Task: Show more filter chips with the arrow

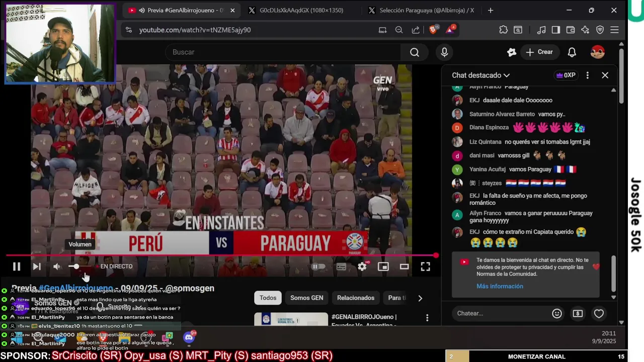Action: (x=420, y=298)
